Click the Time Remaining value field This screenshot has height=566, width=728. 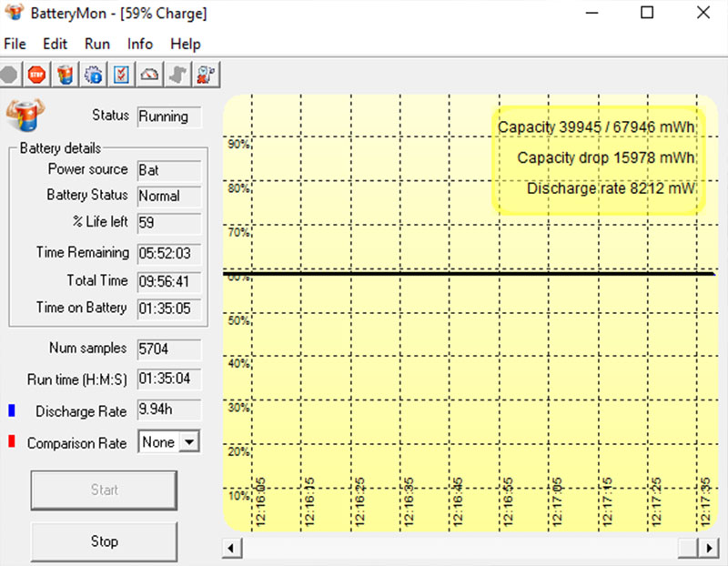[x=169, y=253]
